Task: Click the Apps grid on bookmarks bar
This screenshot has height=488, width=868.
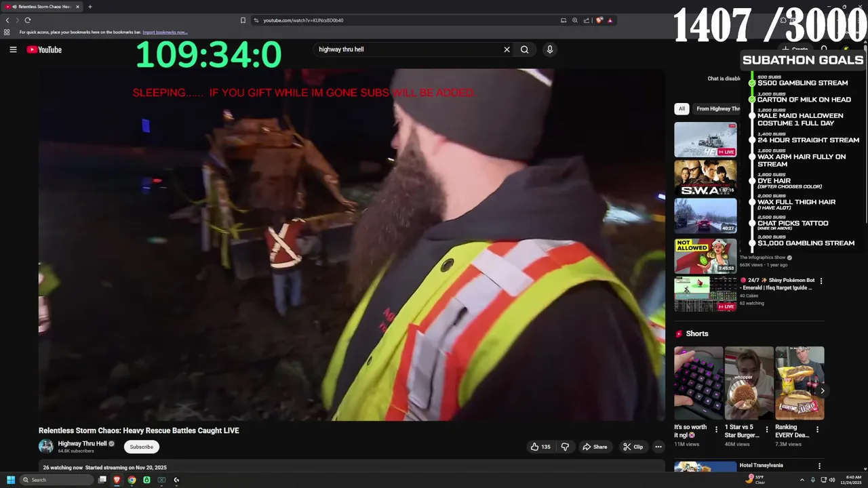Action: [x=7, y=32]
